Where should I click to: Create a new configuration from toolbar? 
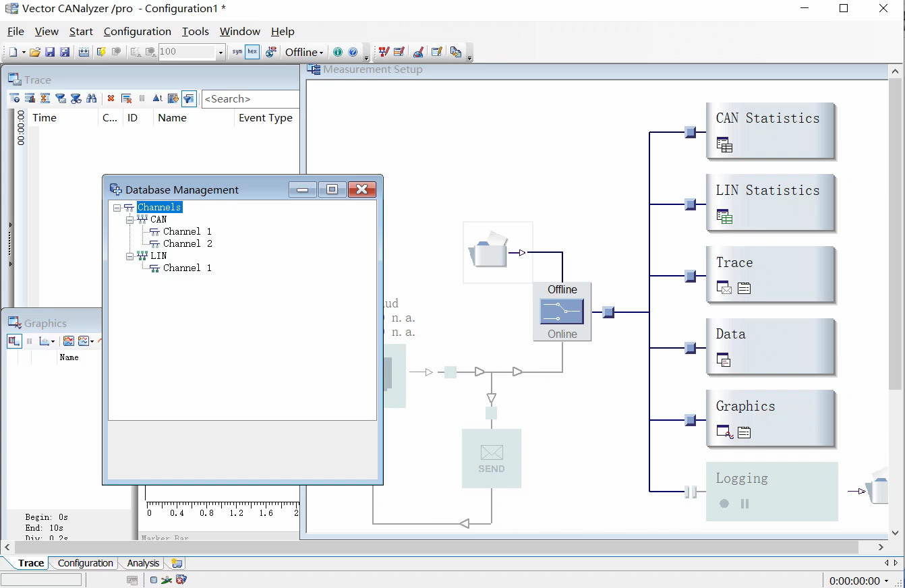coord(13,52)
